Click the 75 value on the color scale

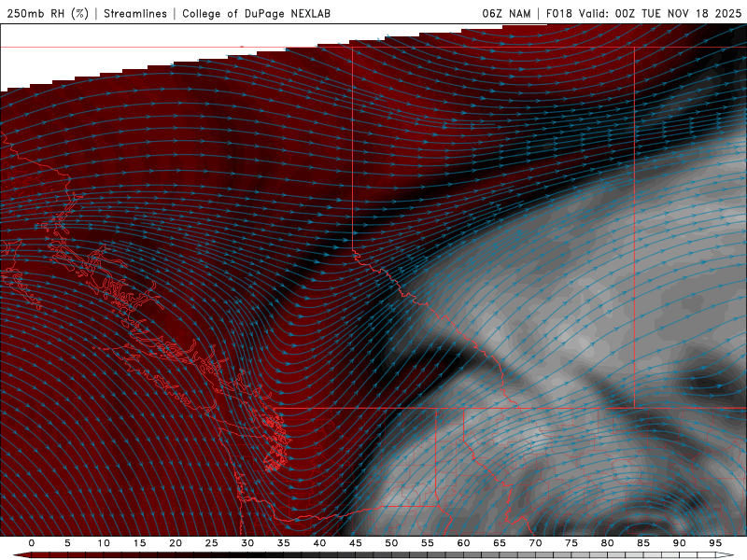pyautogui.click(x=571, y=543)
